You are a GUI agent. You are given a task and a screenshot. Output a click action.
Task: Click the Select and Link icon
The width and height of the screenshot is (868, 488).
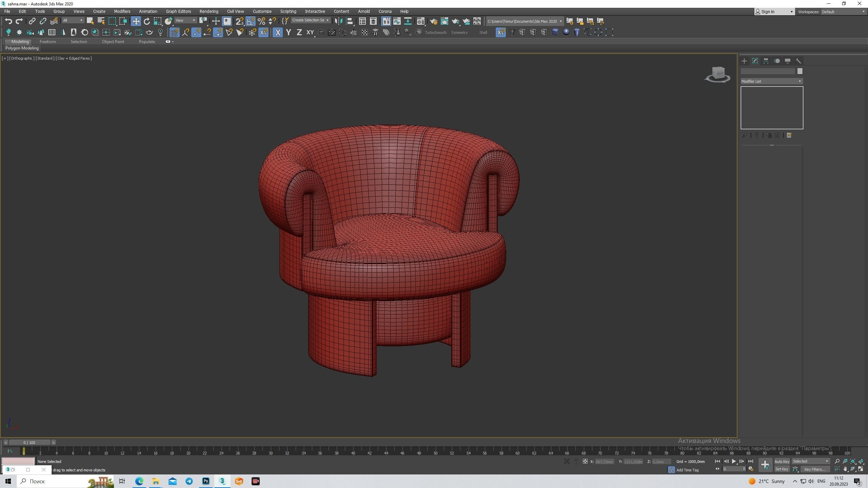[x=32, y=21]
